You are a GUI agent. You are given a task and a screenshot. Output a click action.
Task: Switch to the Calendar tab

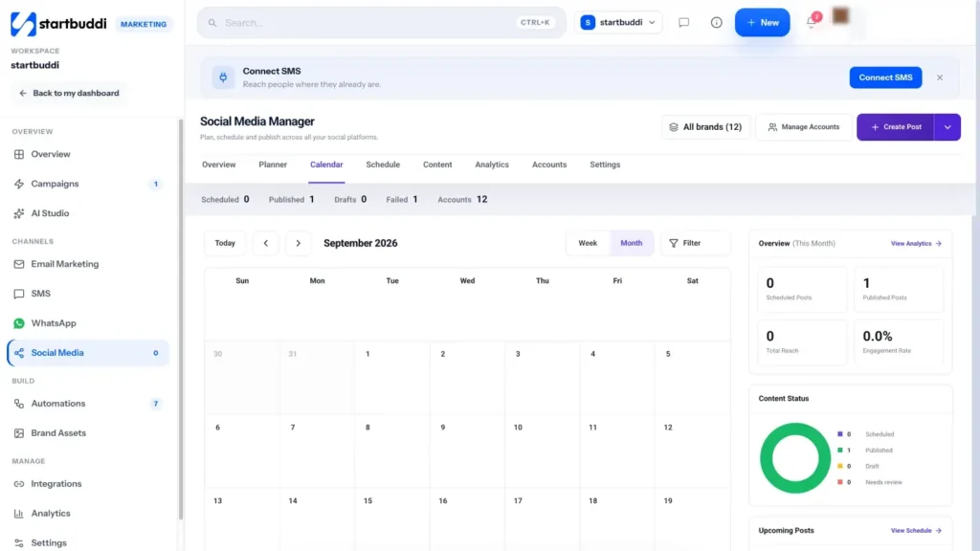tap(326, 165)
